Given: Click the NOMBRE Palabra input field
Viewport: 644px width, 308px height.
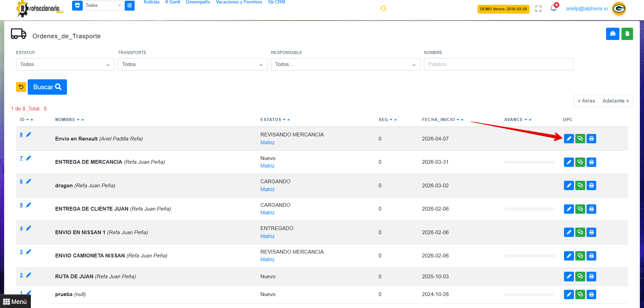Looking at the screenshot, I should tap(498, 64).
